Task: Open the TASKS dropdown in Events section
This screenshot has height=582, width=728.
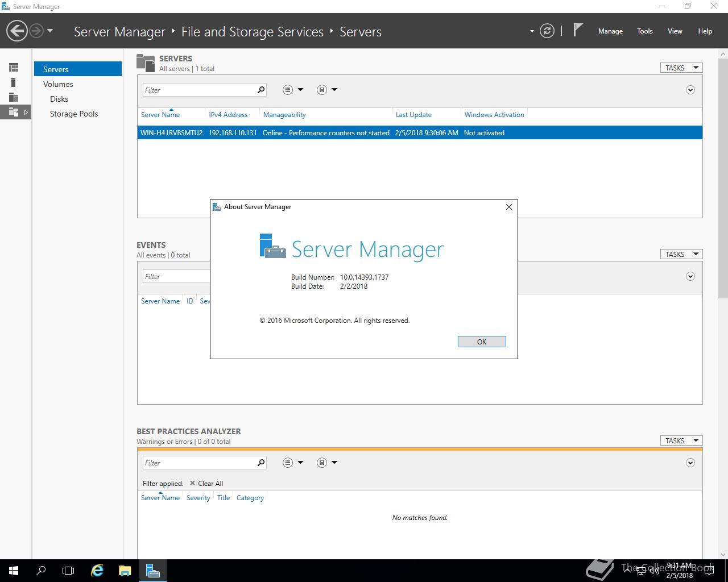Action: 681,254
